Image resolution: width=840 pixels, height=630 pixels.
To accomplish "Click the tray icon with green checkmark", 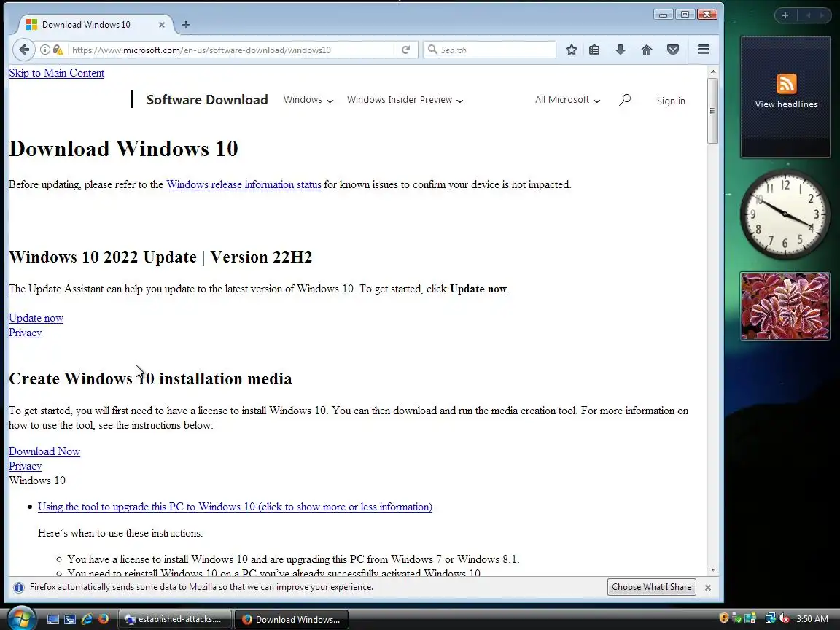I will click(736, 618).
